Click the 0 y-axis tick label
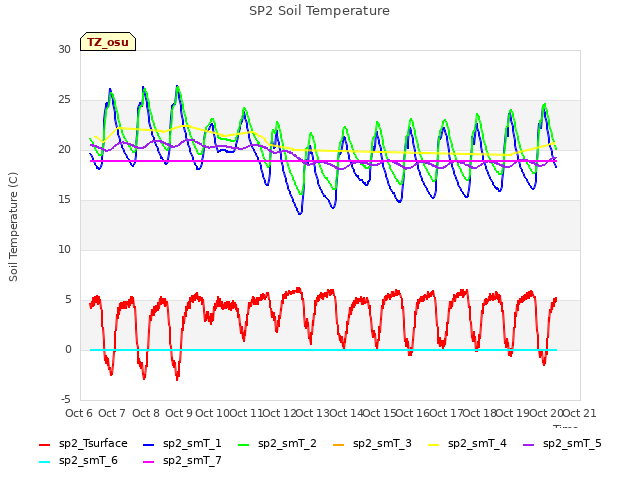Viewport: 640px width, 480px height. [68, 349]
